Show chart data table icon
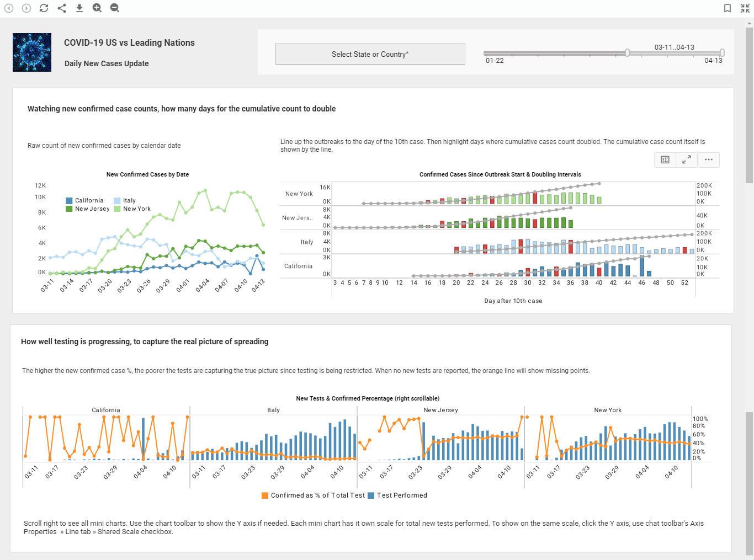 665,160
